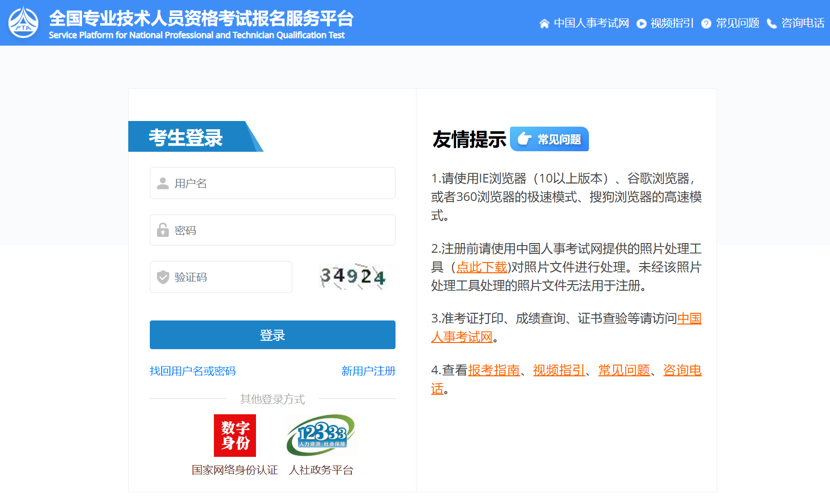
Task: Open the 找回用户名或密码 link
Action: pos(192,371)
